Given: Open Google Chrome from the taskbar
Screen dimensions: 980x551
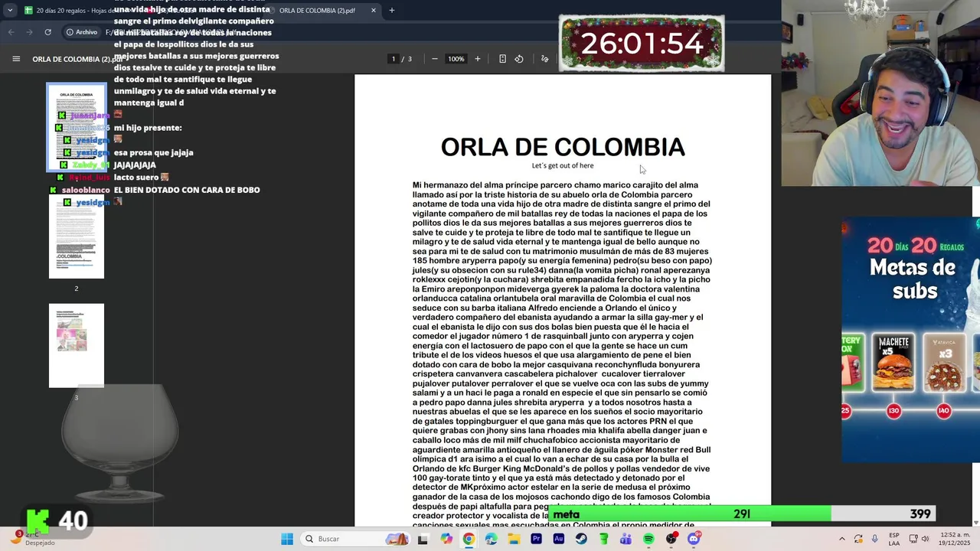Looking at the screenshot, I should click(x=469, y=539).
